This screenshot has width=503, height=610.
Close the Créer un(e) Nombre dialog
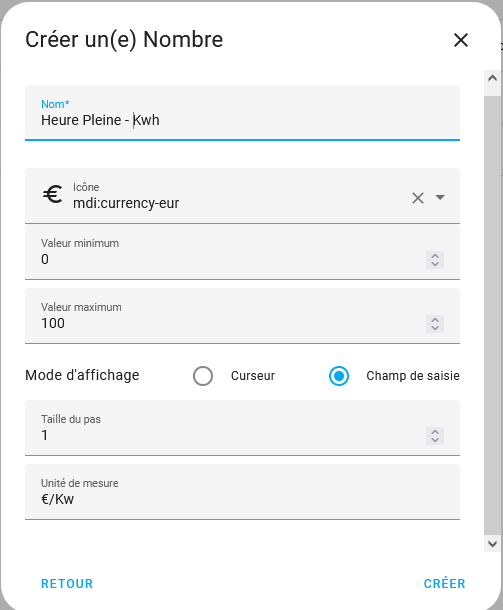[x=461, y=40]
